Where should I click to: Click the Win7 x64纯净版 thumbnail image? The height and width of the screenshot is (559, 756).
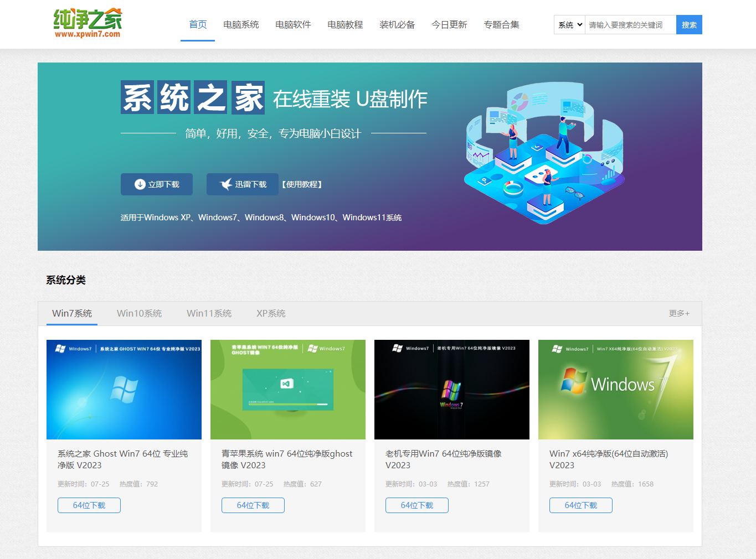615,390
